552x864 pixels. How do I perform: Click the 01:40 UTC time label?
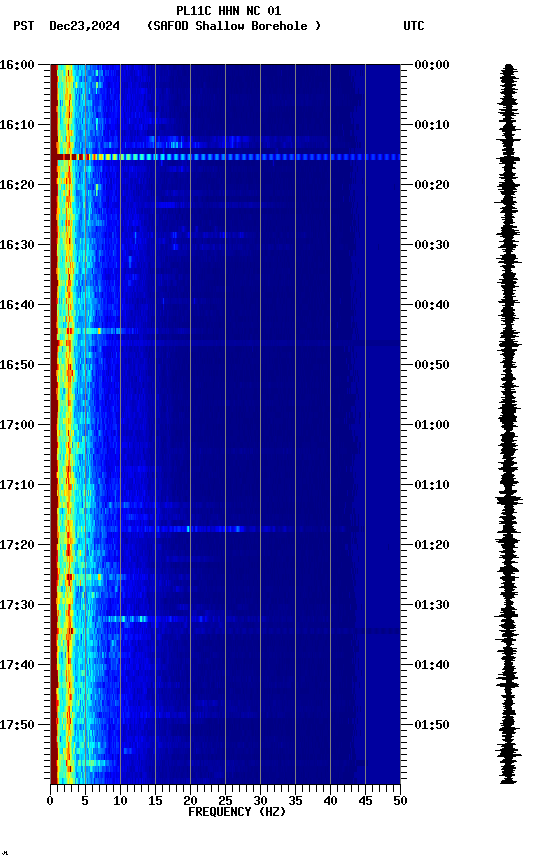point(432,666)
